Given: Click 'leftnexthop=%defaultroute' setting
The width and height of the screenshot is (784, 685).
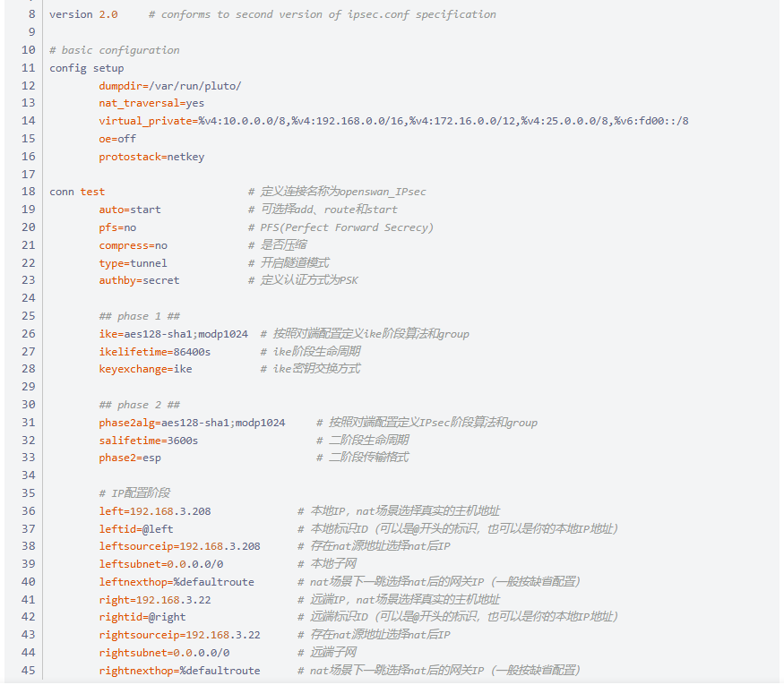Looking at the screenshot, I should [177, 582].
